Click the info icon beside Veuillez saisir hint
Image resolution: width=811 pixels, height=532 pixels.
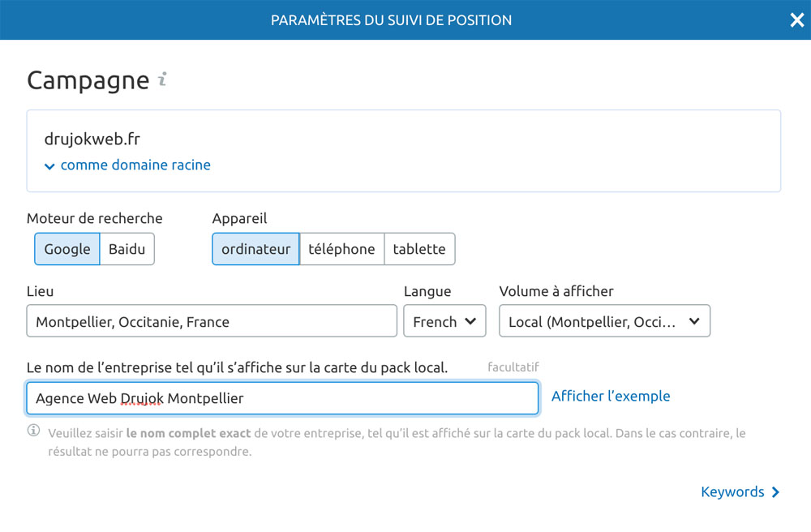(x=33, y=430)
